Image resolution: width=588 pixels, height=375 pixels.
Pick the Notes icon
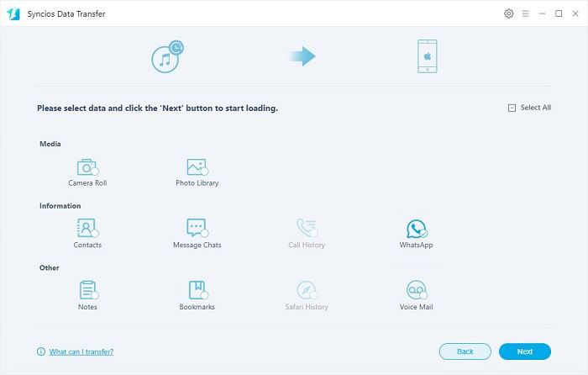[88, 290]
